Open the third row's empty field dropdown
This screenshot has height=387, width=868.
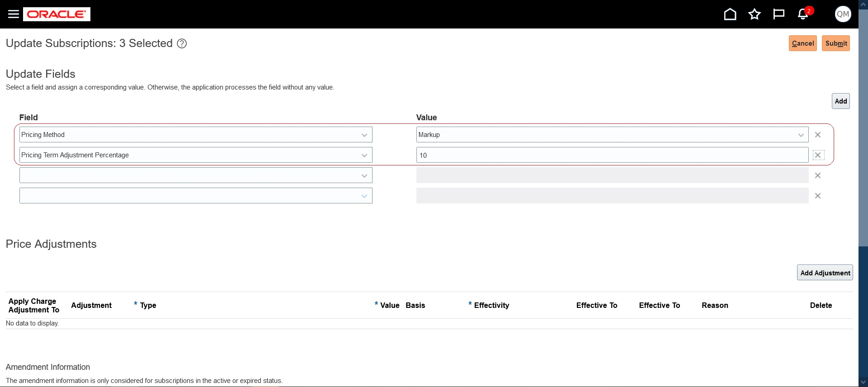[364, 175]
